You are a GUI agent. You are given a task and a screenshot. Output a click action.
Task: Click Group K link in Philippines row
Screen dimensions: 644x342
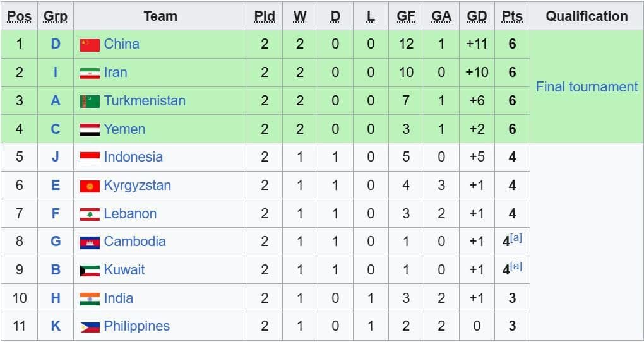[56, 326]
